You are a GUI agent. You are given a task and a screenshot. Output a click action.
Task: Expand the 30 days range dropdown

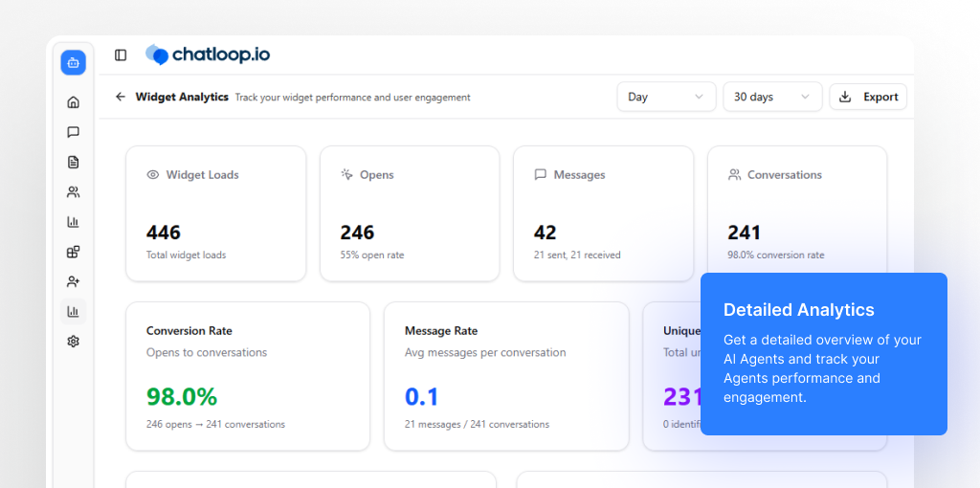(771, 97)
